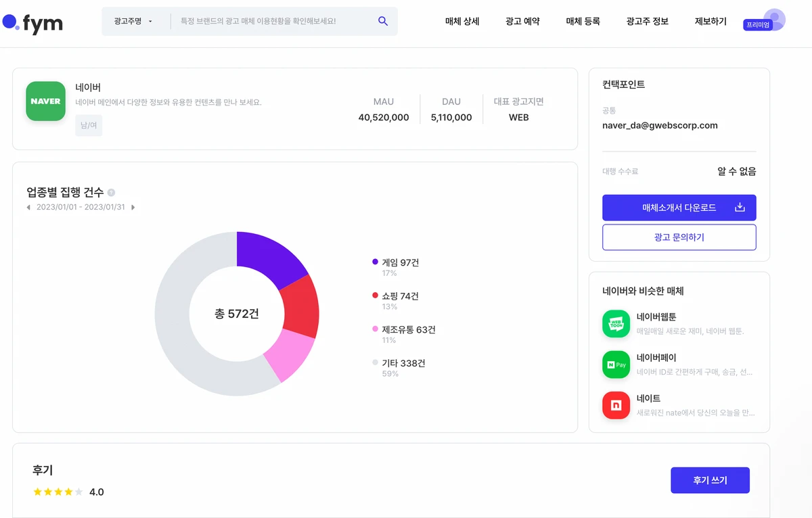Open the 네이버웹툰 app icon
Viewport: 812px width, 518px height.
pyautogui.click(x=616, y=323)
